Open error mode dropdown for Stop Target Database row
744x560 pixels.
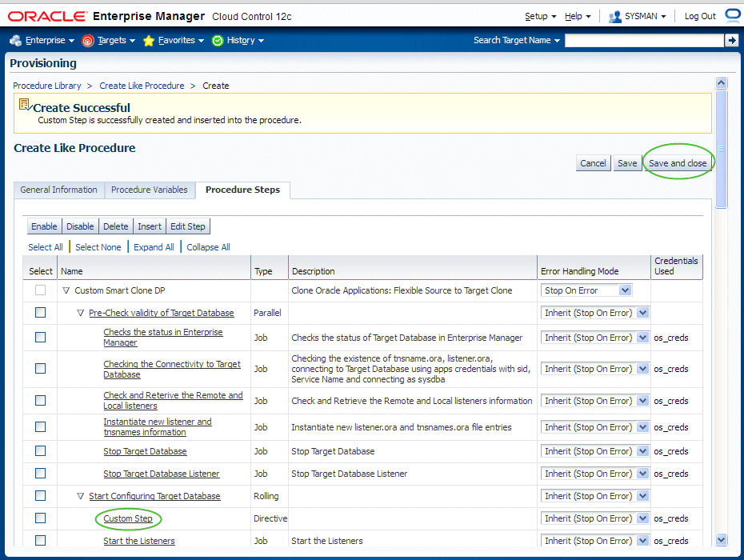[595, 451]
